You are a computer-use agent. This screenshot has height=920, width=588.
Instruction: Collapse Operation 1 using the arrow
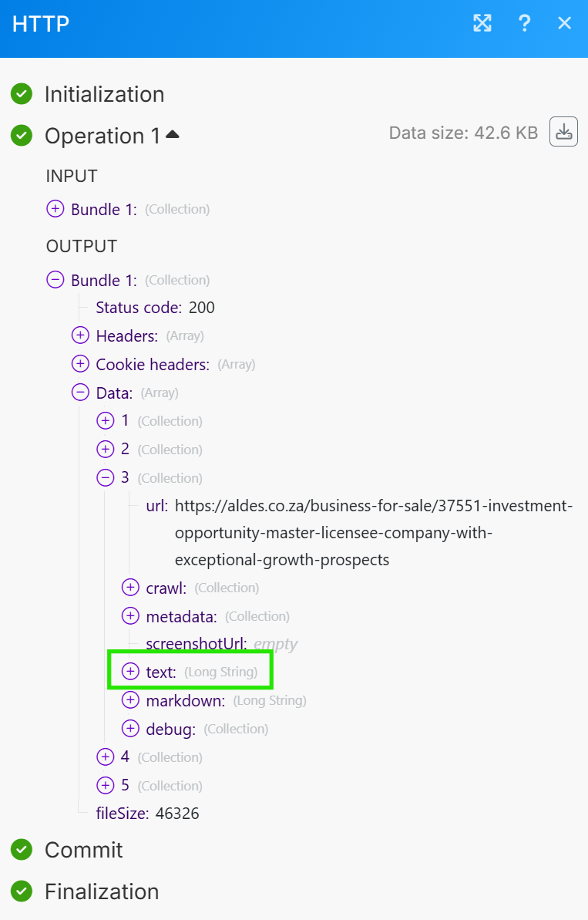173,135
